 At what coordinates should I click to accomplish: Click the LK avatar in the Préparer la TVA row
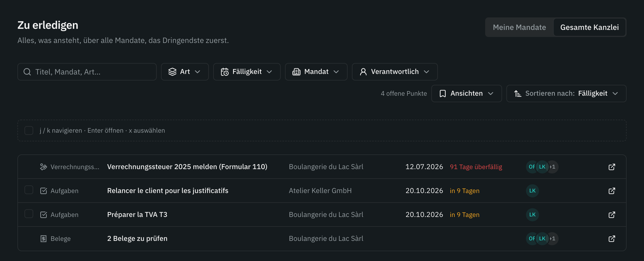pyautogui.click(x=532, y=215)
